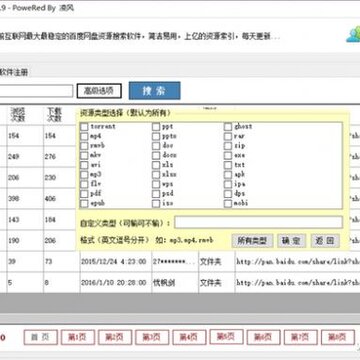Viewport: 360px width, 360px height.
Task: Go to 首页 first page
Action: pyautogui.click(x=41, y=337)
